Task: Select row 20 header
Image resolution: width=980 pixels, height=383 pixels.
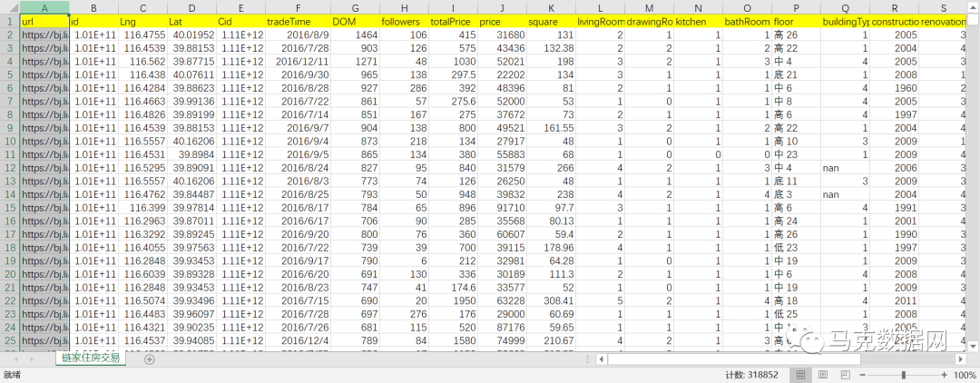Action: pos(9,274)
